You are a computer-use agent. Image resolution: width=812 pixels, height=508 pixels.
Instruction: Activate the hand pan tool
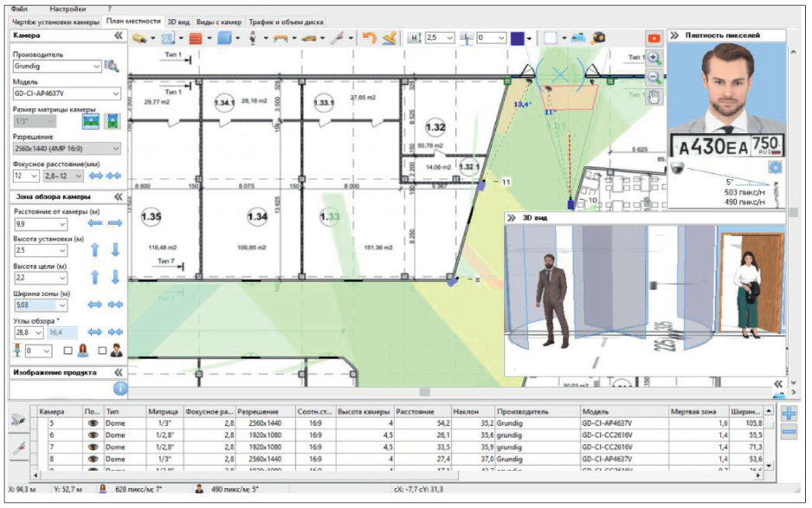tap(654, 97)
